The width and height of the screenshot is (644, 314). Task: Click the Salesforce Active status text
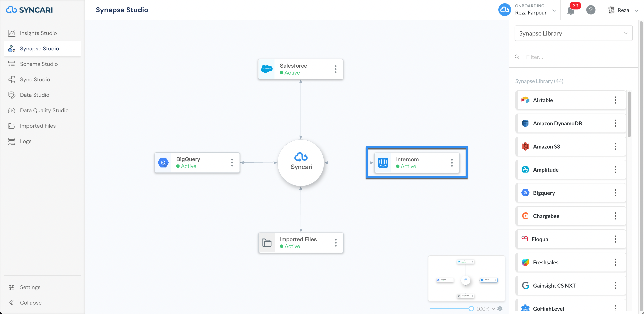pyautogui.click(x=292, y=72)
